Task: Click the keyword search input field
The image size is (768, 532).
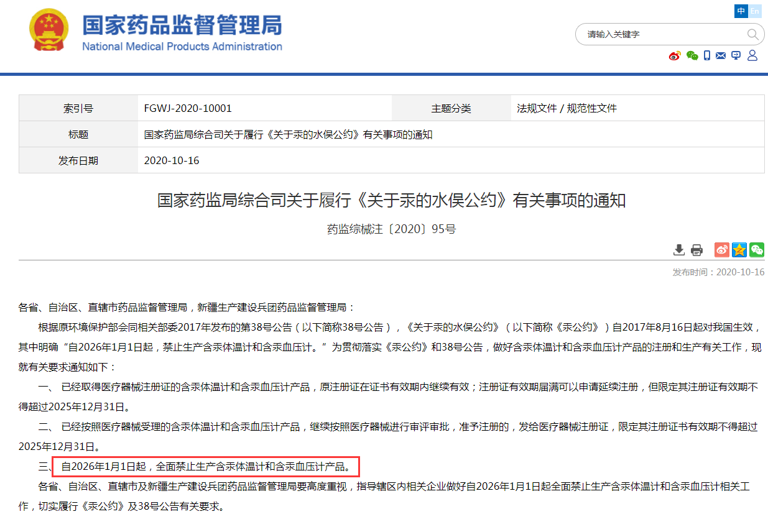Action: pos(662,34)
